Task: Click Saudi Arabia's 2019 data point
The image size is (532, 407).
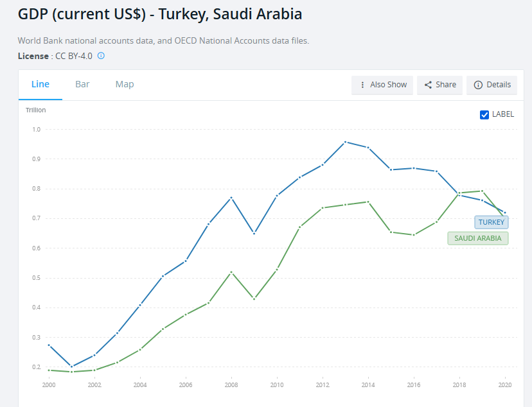Action: click(x=481, y=191)
